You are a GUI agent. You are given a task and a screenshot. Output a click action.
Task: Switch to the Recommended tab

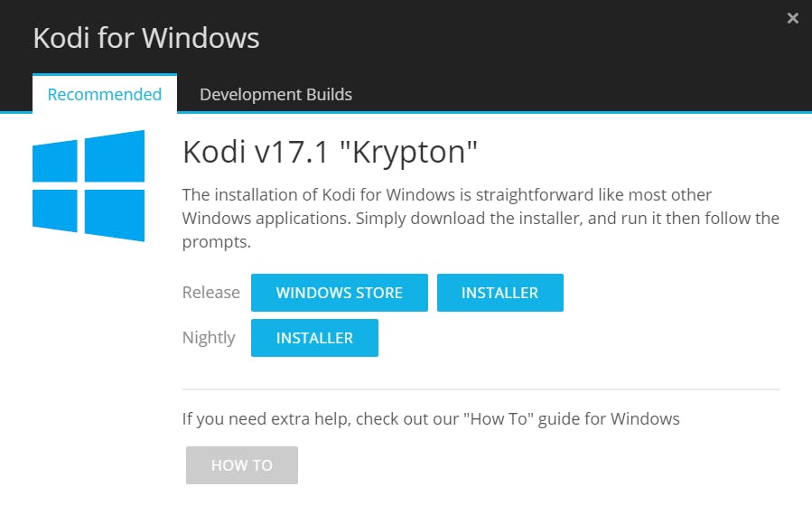pyautogui.click(x=105, y=94)
